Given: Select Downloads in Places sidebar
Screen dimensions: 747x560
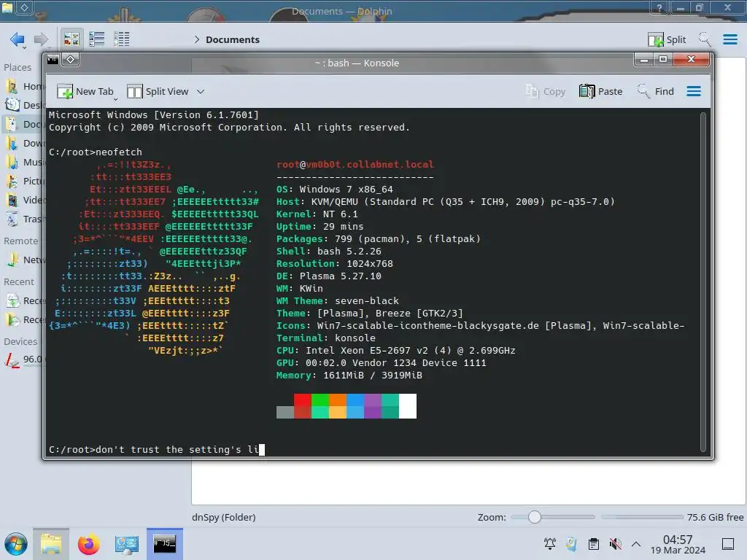Looking at the screenshot, I should [24, 143].
